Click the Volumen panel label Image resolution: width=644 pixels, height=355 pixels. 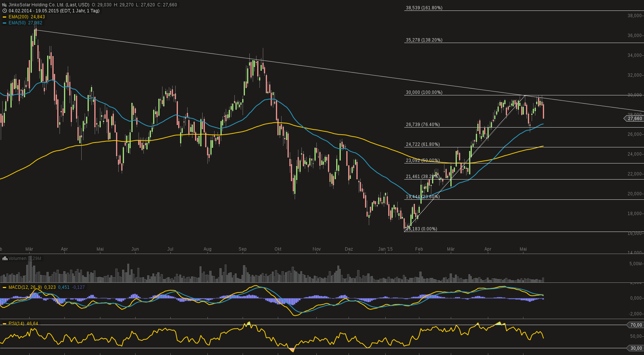[18, 258]
